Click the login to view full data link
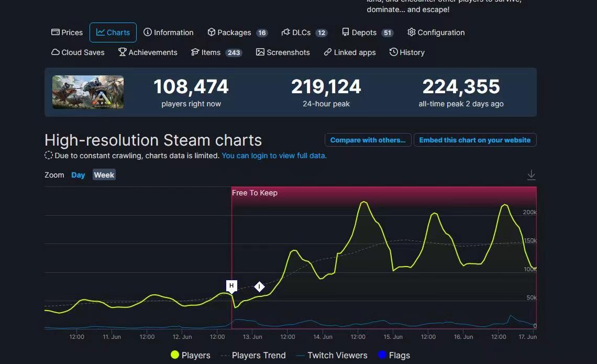 coord(273,156)
